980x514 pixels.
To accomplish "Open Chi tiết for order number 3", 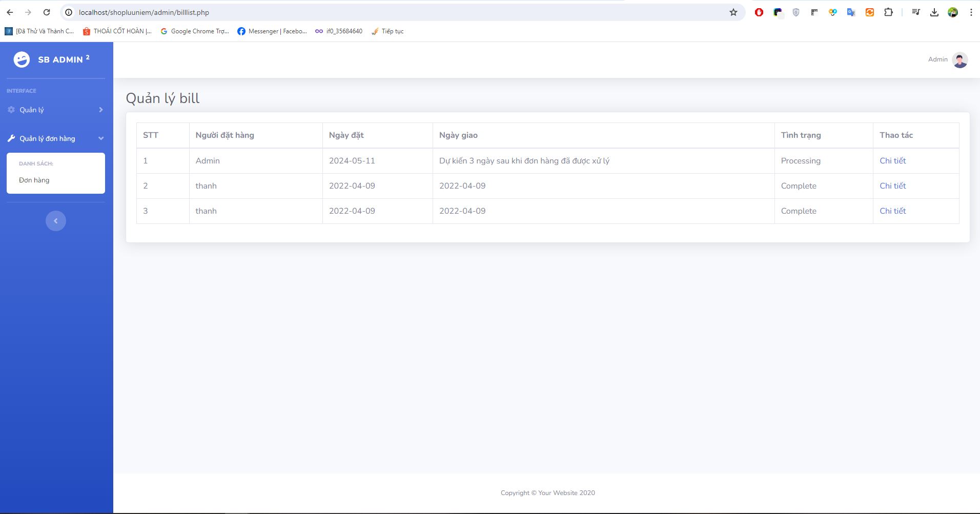I will pos(892,211).
